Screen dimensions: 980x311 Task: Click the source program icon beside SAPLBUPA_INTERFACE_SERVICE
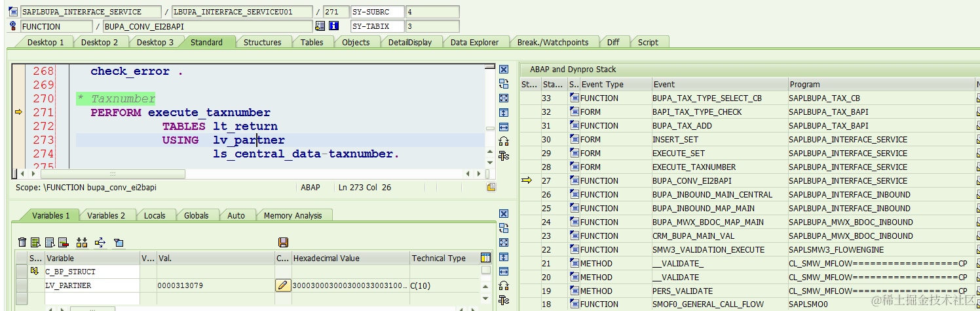(x=13, y=12)
